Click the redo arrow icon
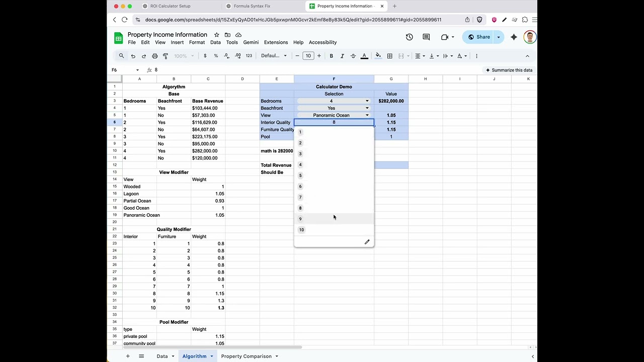The image size is (644, 362). tap(144, 56)
